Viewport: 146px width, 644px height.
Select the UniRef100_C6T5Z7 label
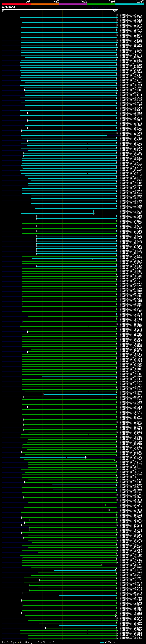coord(131,259)
